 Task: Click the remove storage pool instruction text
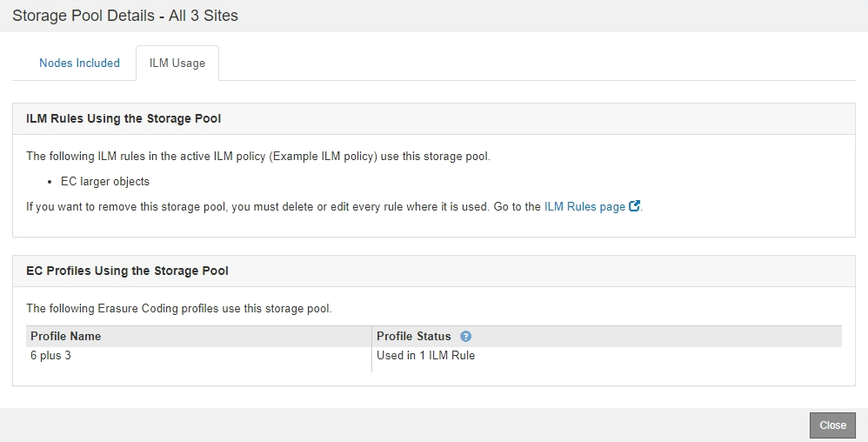tap(284, 207)
